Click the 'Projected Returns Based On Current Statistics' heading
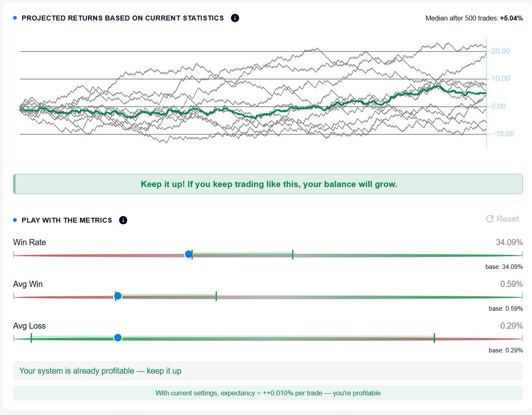Viewport: 532px width, 415px height. tap(123, 18)
